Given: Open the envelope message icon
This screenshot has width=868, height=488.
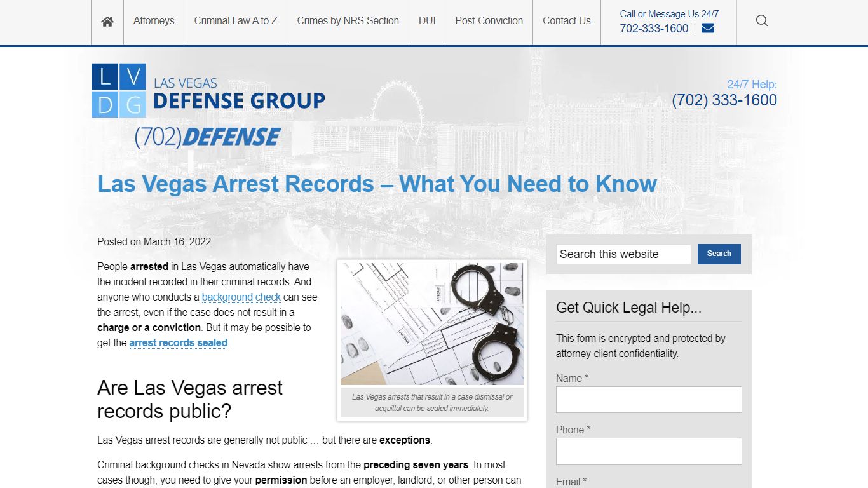Looking at the screenshot, I should [708, 29].
